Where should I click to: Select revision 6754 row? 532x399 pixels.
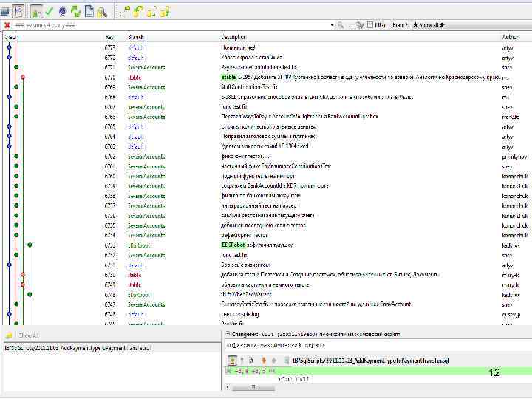266,235
